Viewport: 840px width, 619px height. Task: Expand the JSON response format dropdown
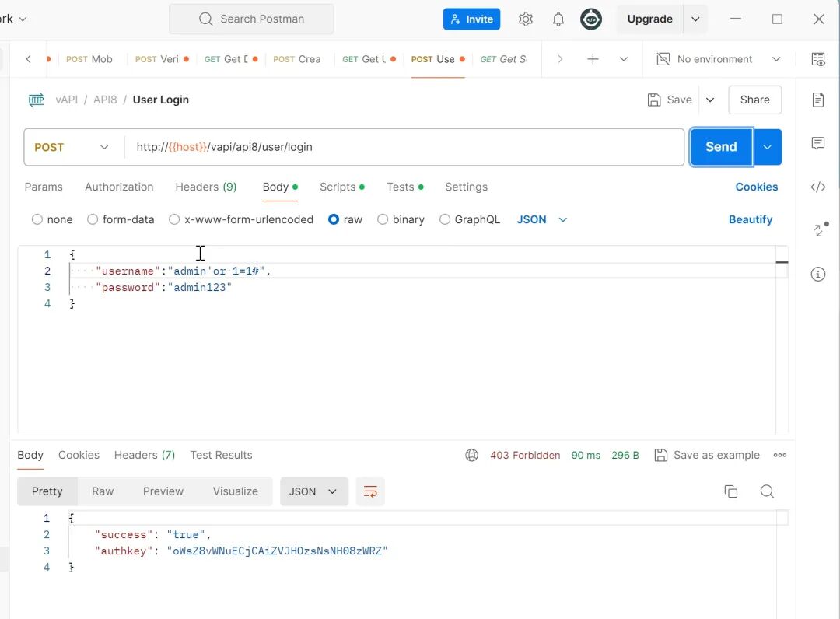pyautogui.click(x=313, y=491)
